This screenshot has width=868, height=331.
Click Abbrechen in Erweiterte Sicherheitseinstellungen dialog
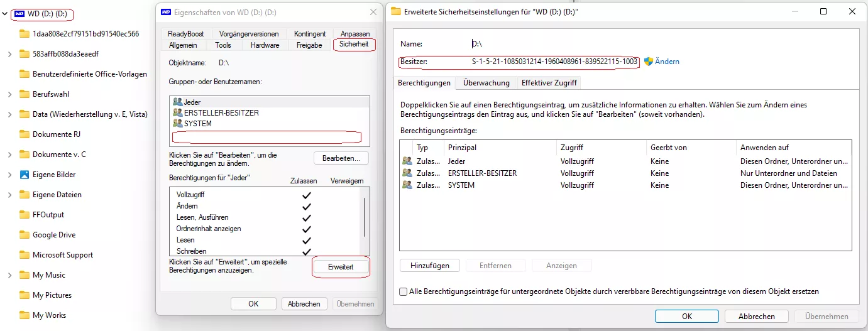[x=756, y=317]
